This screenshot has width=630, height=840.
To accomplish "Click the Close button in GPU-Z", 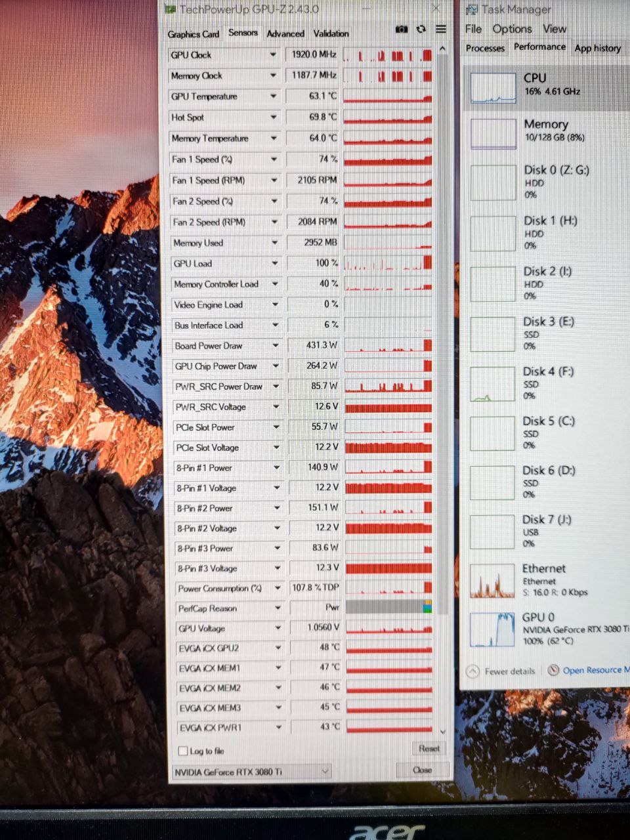I will tap(423, 770).
